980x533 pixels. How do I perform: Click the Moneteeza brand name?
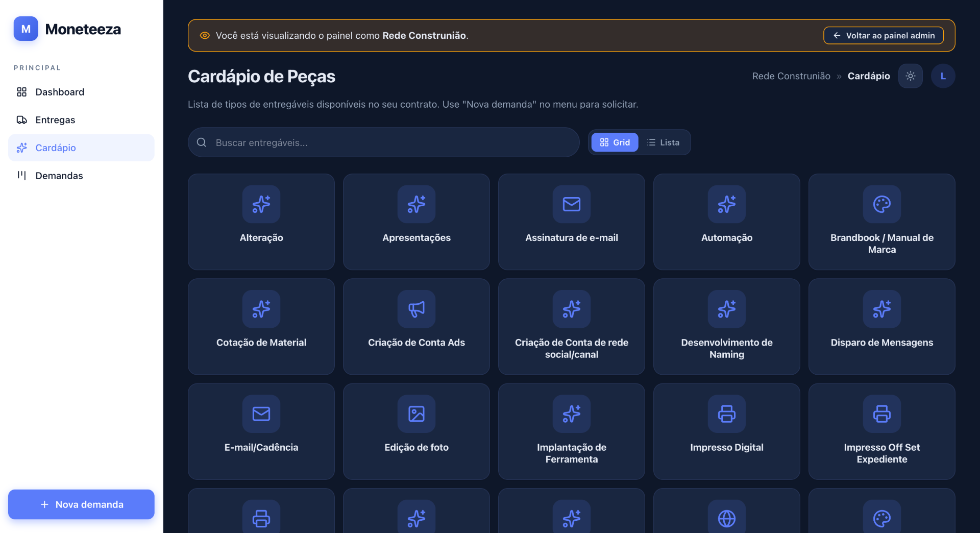tap(83, 29)
